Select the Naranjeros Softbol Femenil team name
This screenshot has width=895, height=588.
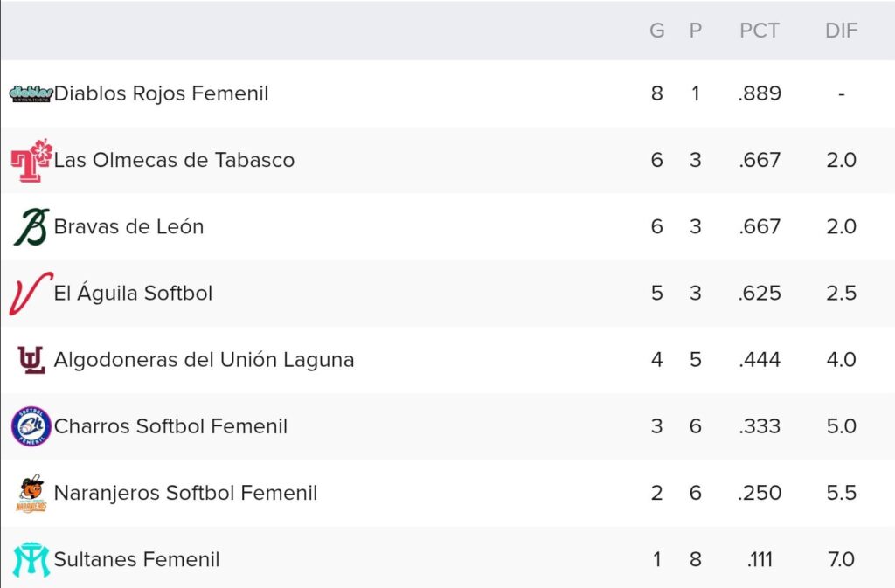(185, 493)
